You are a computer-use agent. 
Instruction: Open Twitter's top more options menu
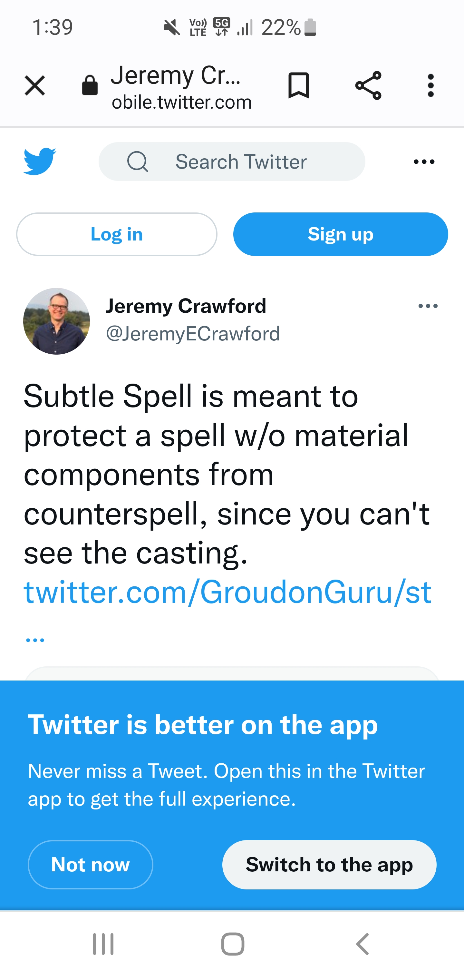click(x=424, y=162)
